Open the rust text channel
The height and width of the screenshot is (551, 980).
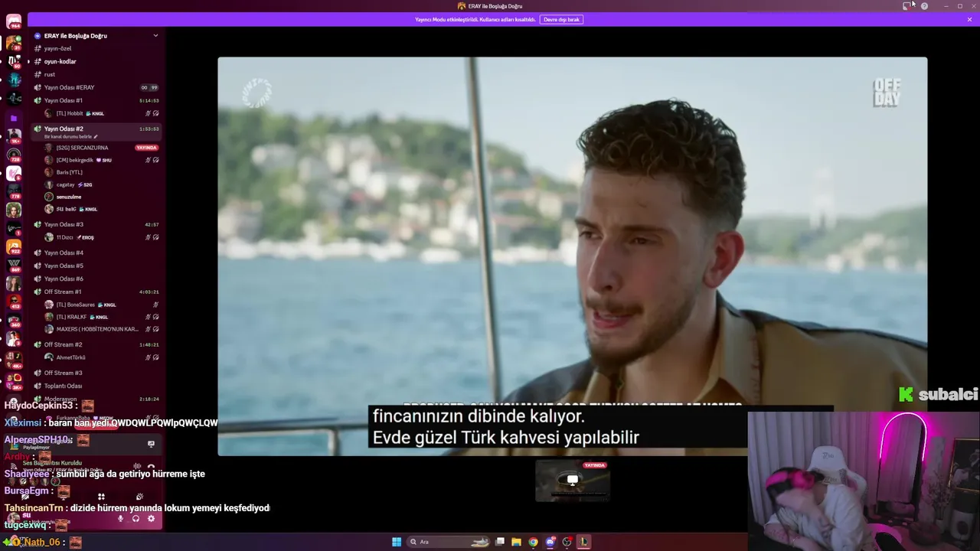[x=96, y=74]
